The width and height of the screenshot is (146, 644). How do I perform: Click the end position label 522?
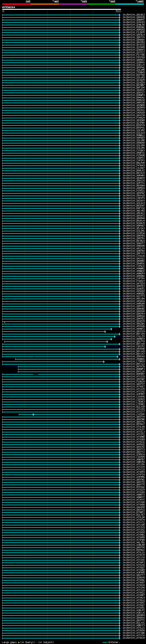tap(118, 11)
